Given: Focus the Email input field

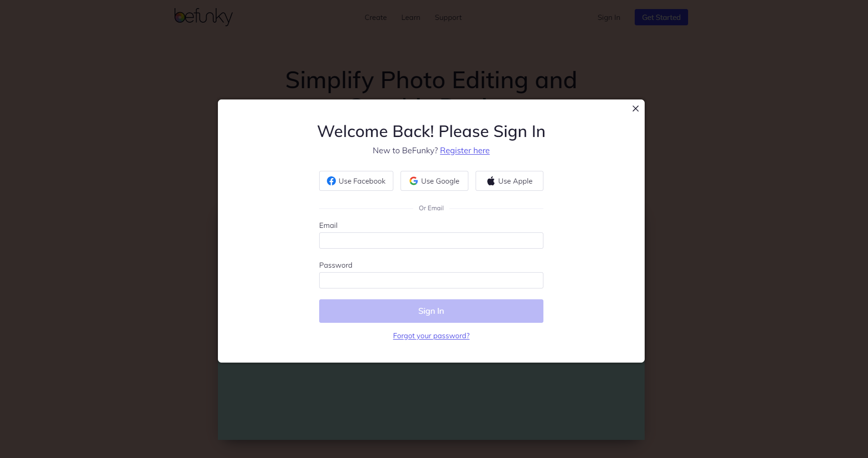Looking at the screenshot, I should (x=431, y=241).
